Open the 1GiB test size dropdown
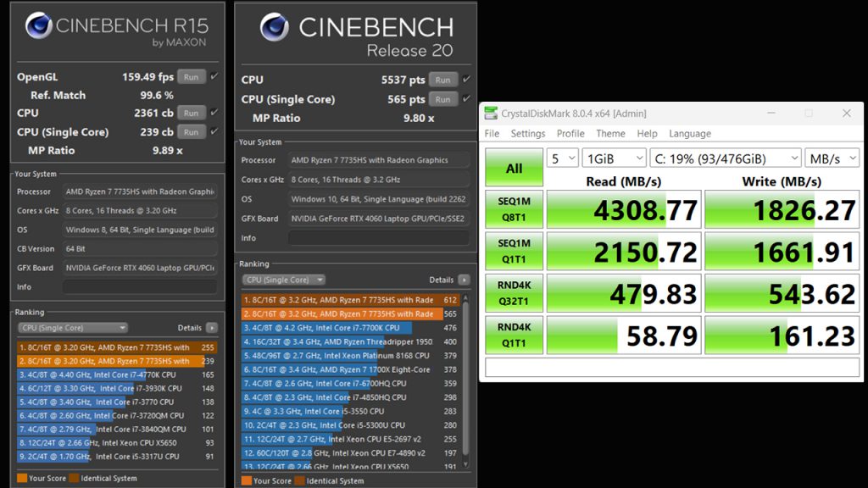868x488 pixels. click(x=614, y=158)
